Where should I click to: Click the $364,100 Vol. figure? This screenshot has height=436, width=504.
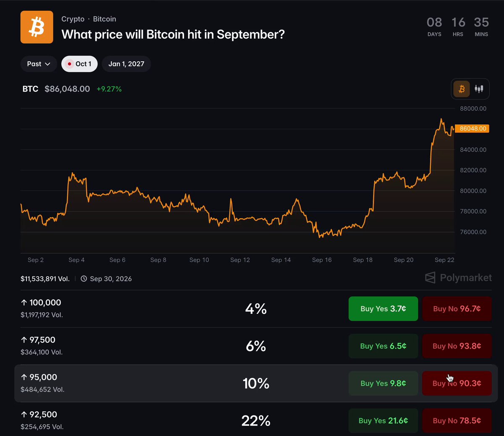[x=42, y=352]
